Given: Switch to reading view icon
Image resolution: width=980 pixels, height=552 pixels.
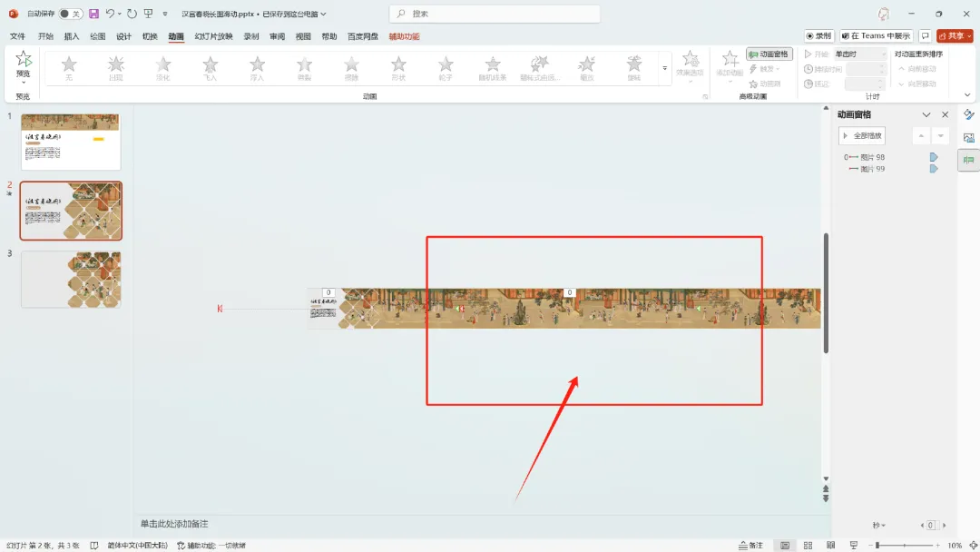Looking at the screenshot, I should [830, 545].
